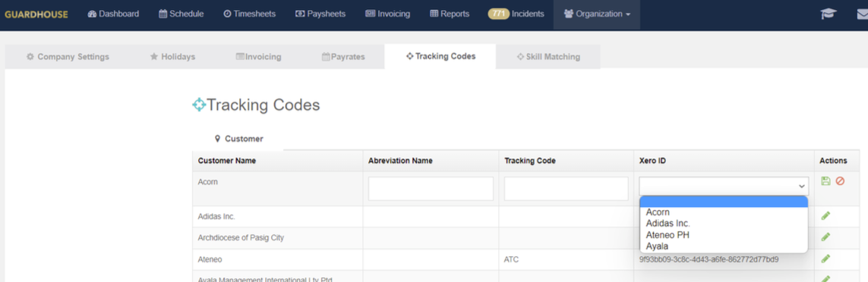Switch to the Holidays tab
This screenshot has width=868, height=282.
(x=172, y=56)
